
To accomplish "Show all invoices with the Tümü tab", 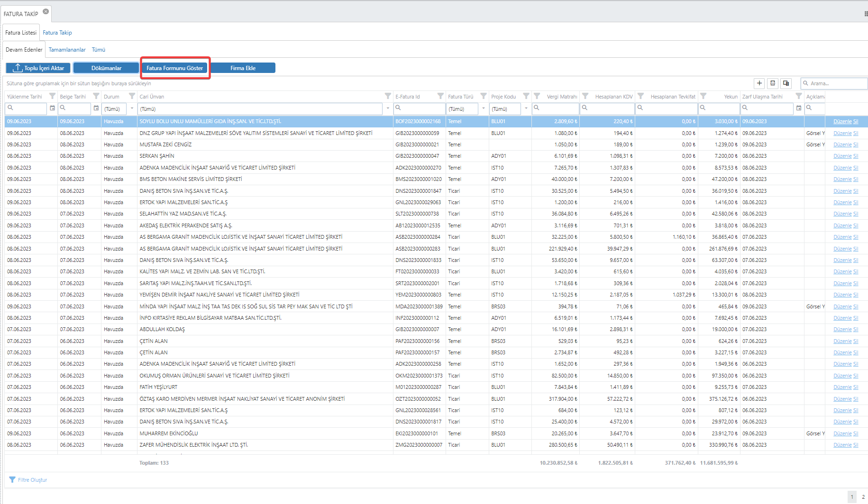I will click(x=99, y=50).
